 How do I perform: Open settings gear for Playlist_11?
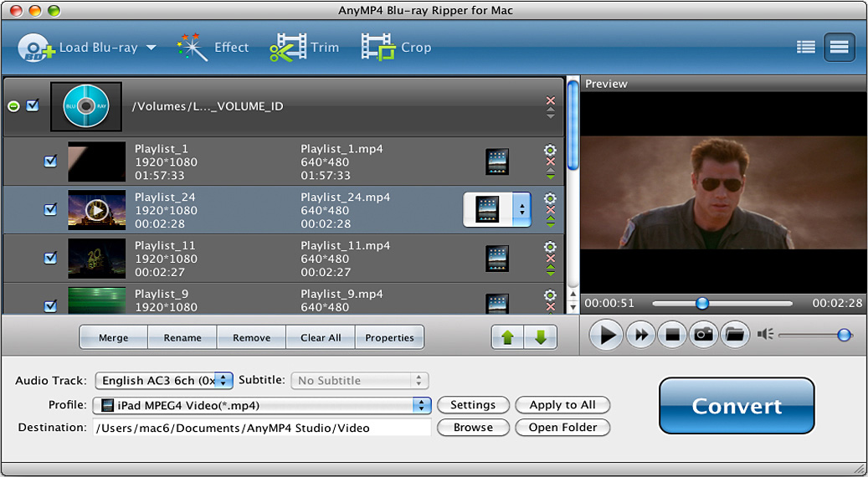550,246
